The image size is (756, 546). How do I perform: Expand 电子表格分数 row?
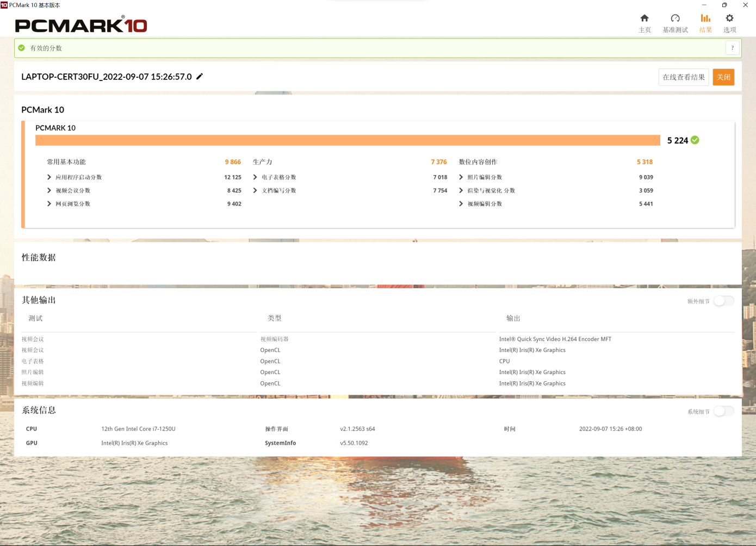[x=255, y=177]
